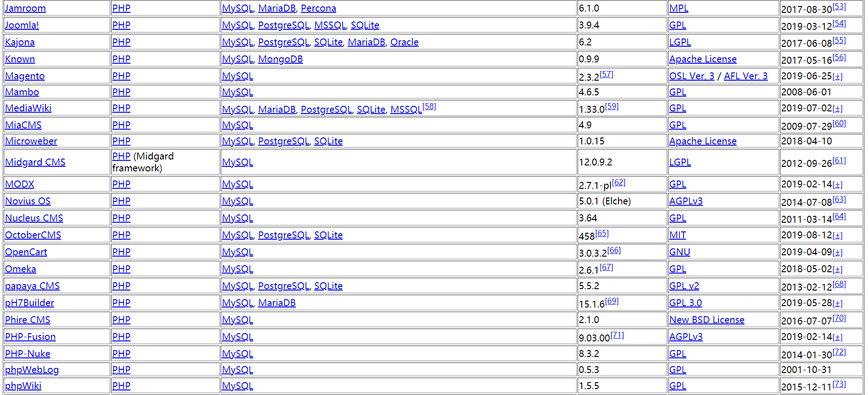Open the MediaWiki link
The width and height of the screenshot is (868, 395).
pyautogui.click(x=28, y=108)
